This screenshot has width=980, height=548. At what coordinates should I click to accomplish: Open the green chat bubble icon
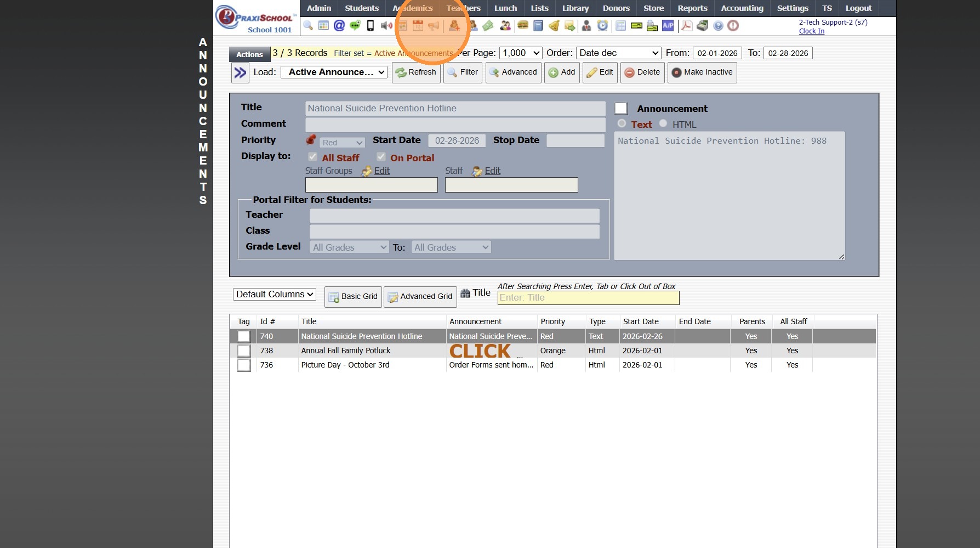(355, 26)
